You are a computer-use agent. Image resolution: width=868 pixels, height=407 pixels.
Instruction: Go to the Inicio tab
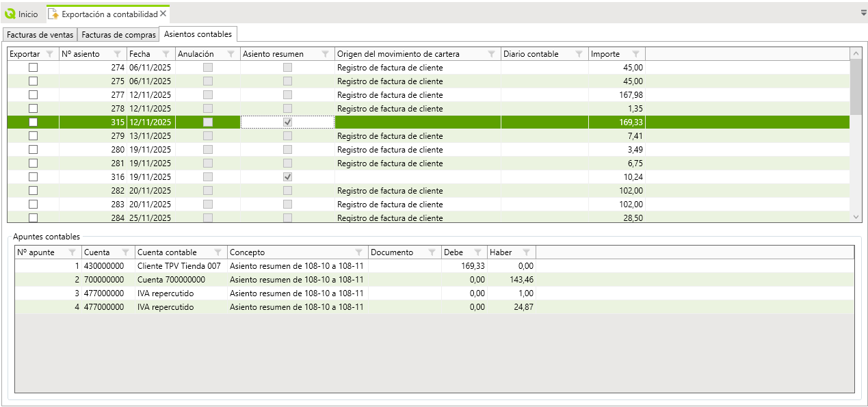pos(22,14)
